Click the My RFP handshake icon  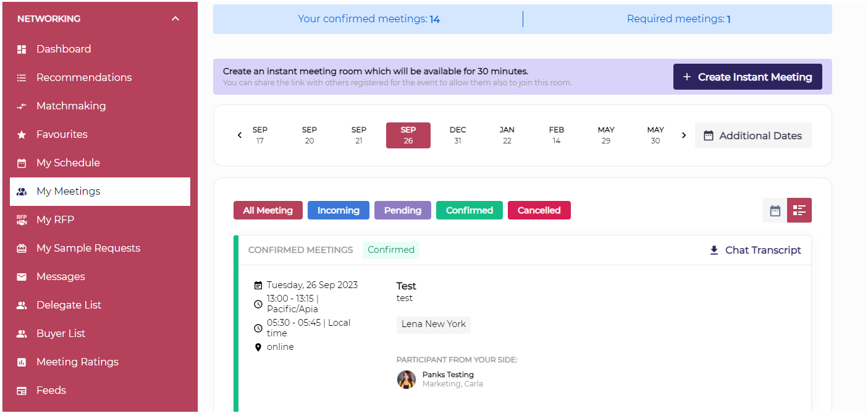tap(22, 220)
